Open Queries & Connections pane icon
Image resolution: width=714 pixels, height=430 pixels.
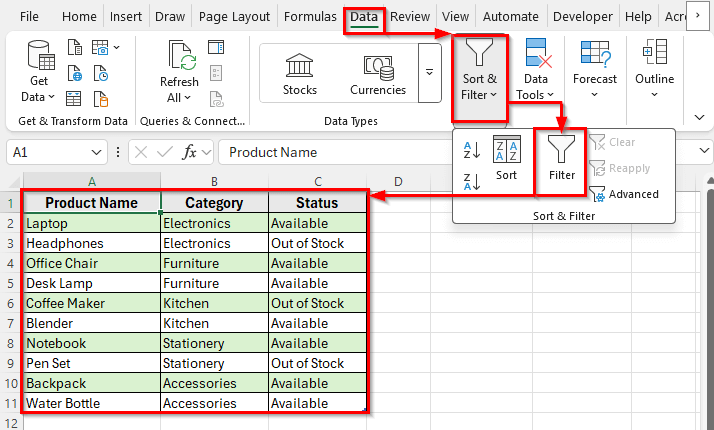point(216,47)
